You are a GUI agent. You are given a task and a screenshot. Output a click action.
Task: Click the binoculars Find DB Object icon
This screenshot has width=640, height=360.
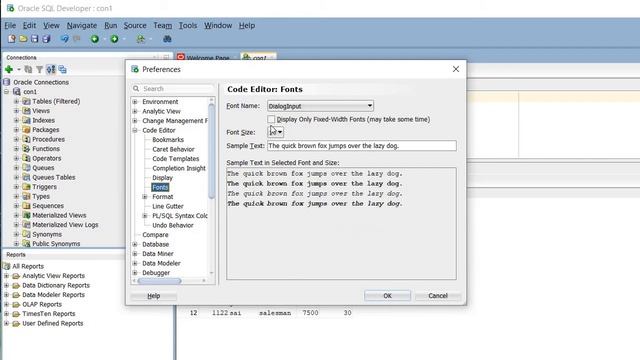coord(167,39)
